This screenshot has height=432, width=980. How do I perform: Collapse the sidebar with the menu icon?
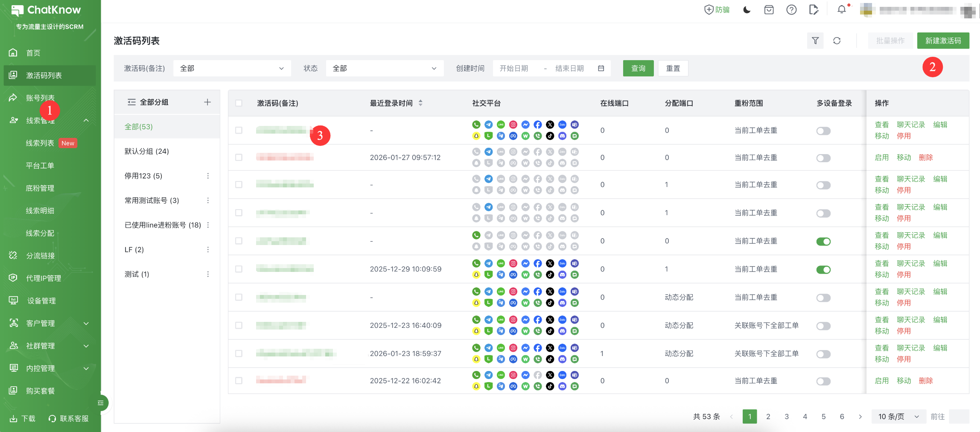pos(101,403)
